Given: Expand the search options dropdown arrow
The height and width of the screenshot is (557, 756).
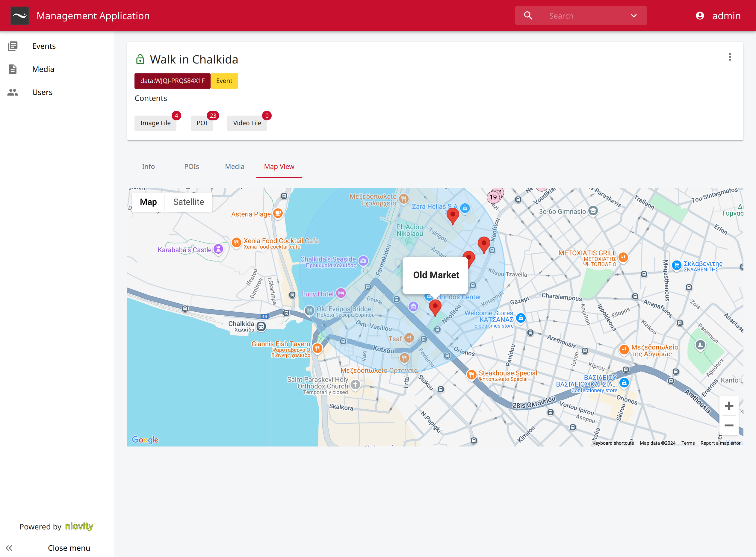Looking at the screenshot, I should [633, 16].
